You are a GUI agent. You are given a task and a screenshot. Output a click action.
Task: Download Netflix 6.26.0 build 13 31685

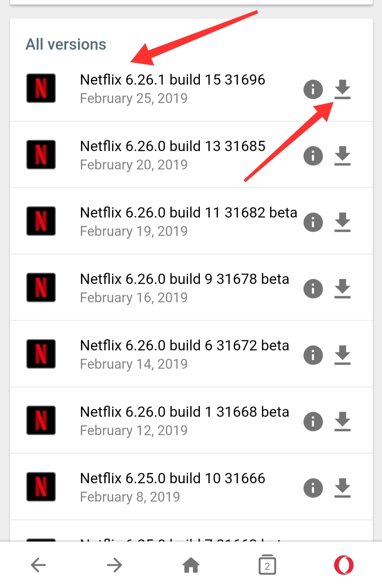coord(342,155)
